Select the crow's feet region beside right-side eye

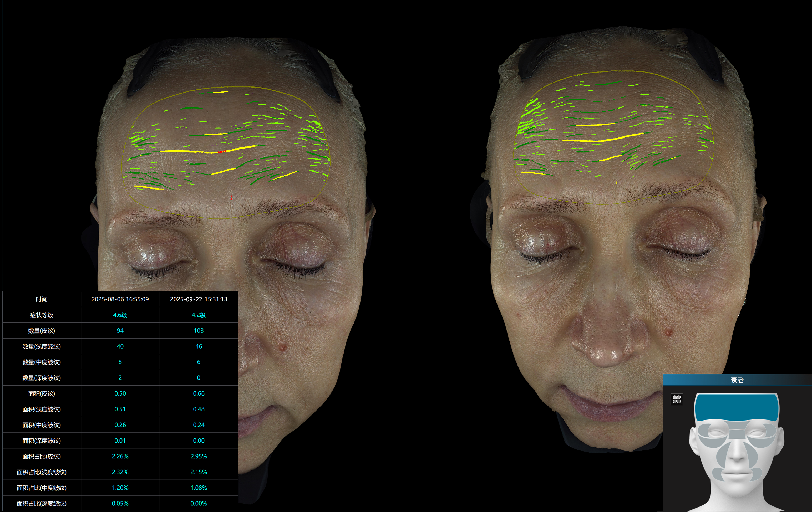pyautogui.click(x=771, y=431)
